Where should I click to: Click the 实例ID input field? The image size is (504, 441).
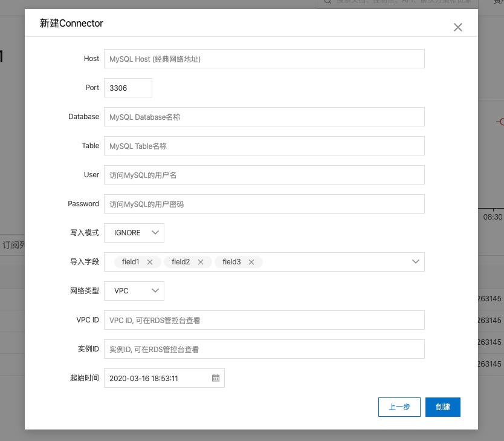[x=264, y=349]
